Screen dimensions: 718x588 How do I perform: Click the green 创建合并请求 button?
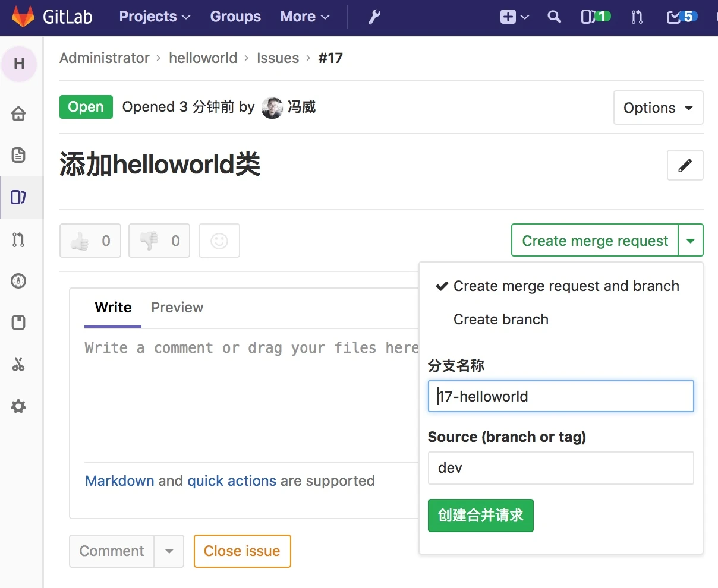pyautogui.click(x=481, y=516)
